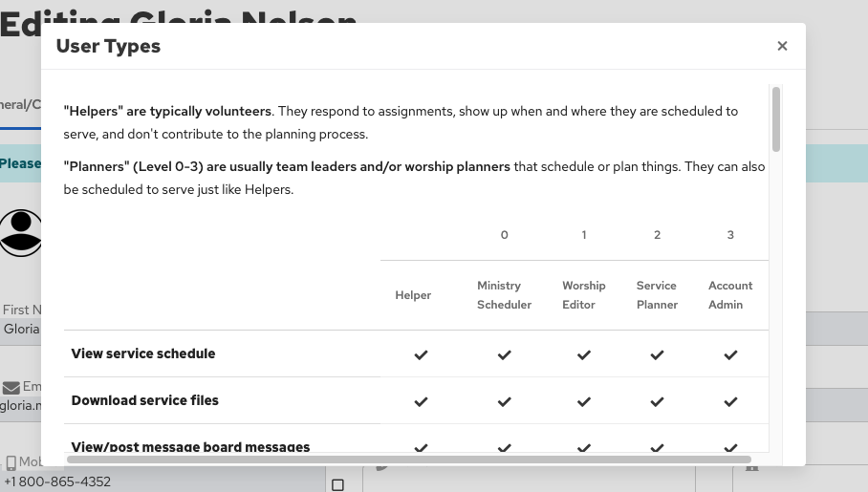Select the Helper column header

point(413,295)
